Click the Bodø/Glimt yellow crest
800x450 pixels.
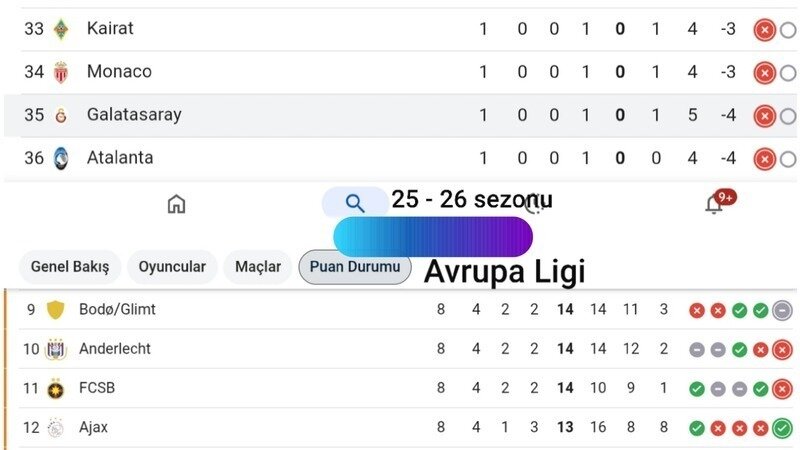[55, 310]
